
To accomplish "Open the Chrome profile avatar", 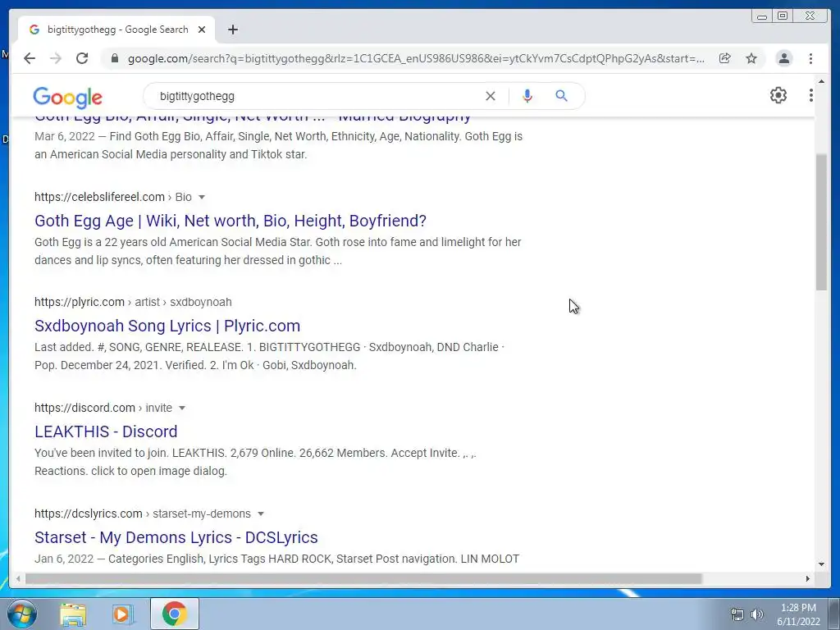I will 783,58.
